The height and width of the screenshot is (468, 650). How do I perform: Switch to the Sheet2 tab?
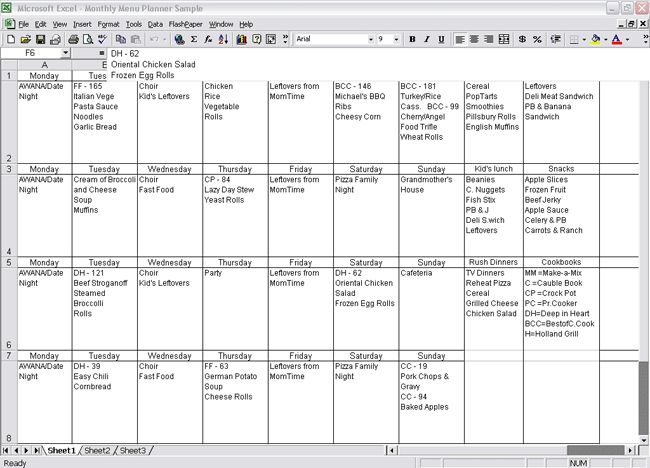click(x=97, y=451)
